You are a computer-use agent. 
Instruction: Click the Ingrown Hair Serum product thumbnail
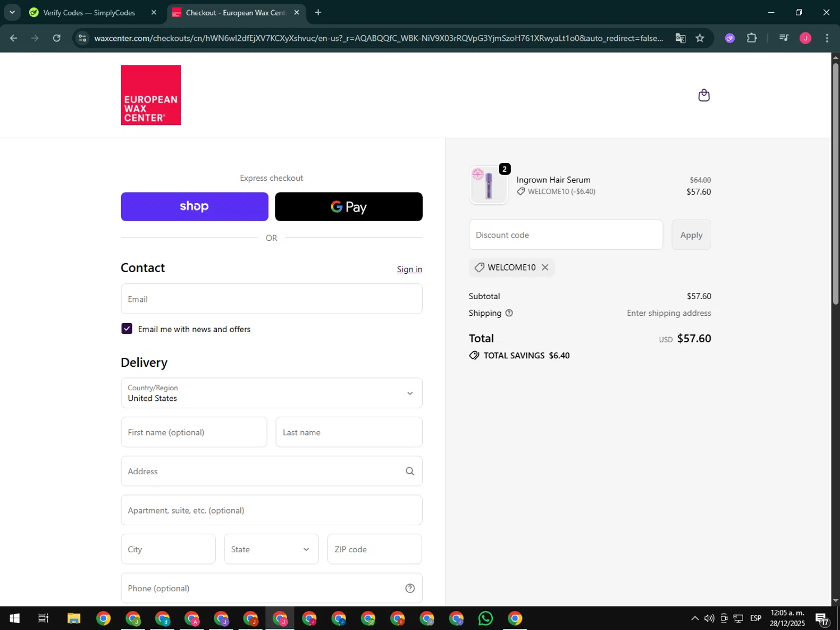pyautogui.click(x=488, y=185)
